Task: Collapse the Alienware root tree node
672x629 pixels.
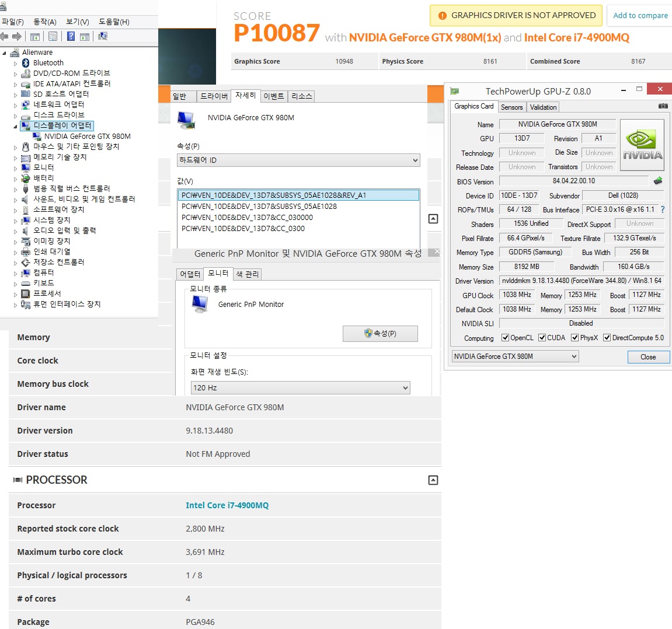Action: coord(4,53)
